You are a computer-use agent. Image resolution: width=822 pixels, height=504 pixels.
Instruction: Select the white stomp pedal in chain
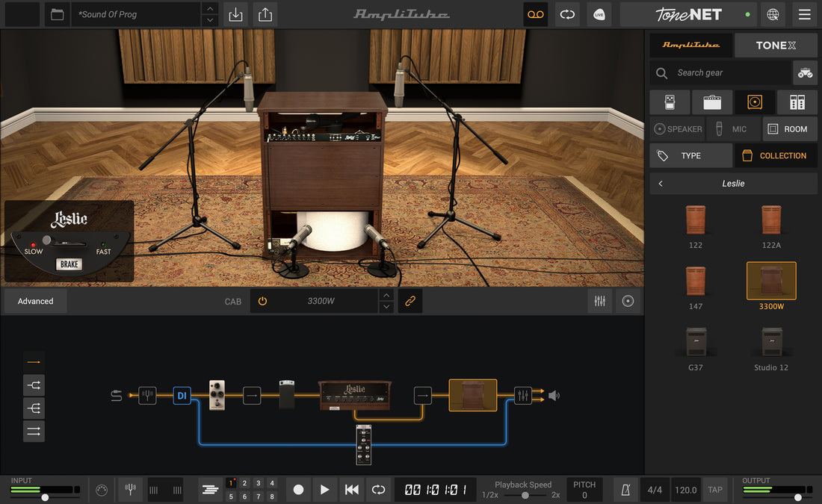tap(217, 395)
